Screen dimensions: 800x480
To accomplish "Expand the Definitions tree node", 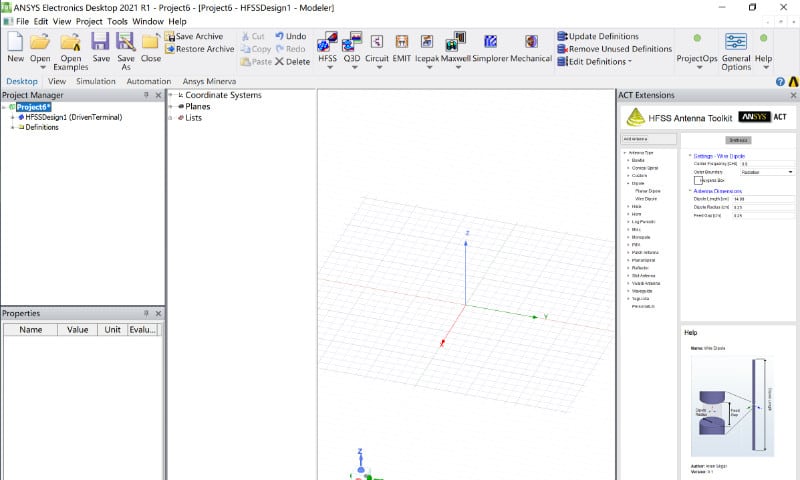I will tap(13, 128).
